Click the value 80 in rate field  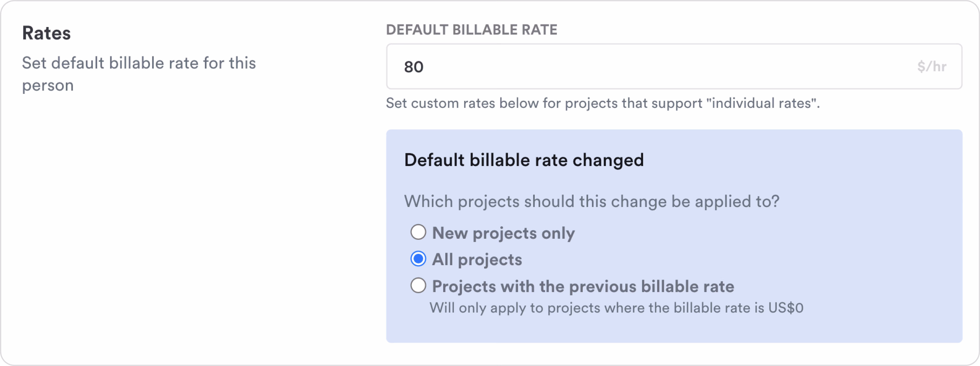(414, 67)
